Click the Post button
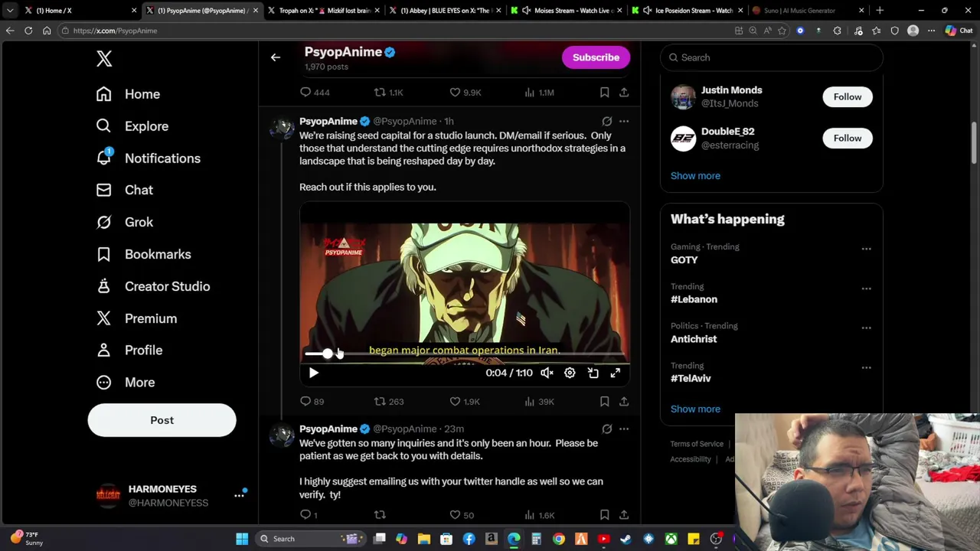 [162, 420]
